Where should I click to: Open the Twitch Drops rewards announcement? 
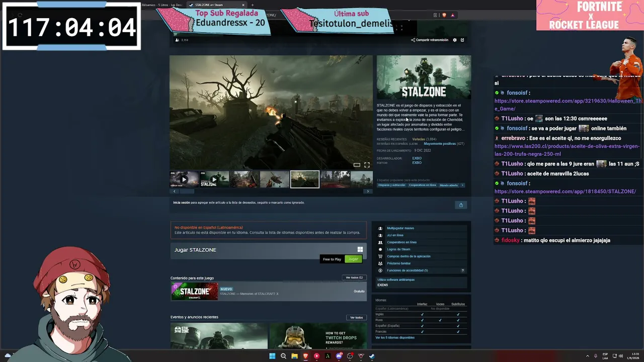click(318, 336)
